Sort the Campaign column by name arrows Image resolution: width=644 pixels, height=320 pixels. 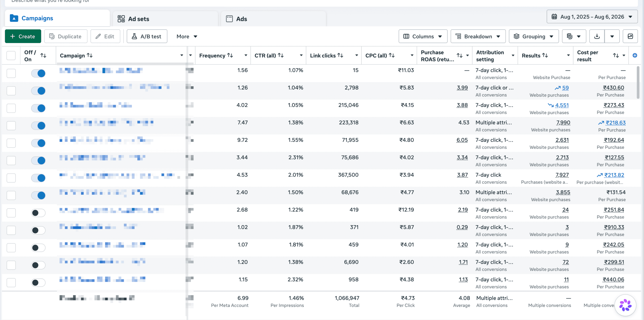tap(90, 55)
